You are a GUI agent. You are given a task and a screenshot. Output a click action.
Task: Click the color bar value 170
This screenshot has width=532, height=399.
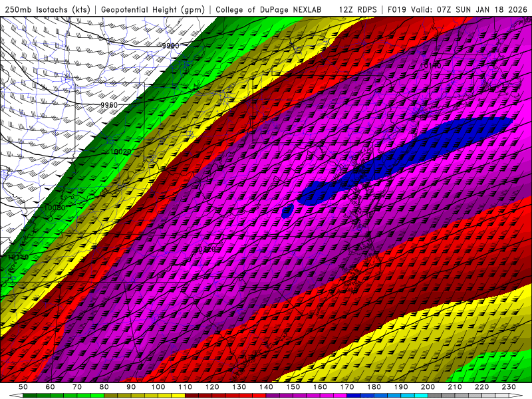[347, 387]
